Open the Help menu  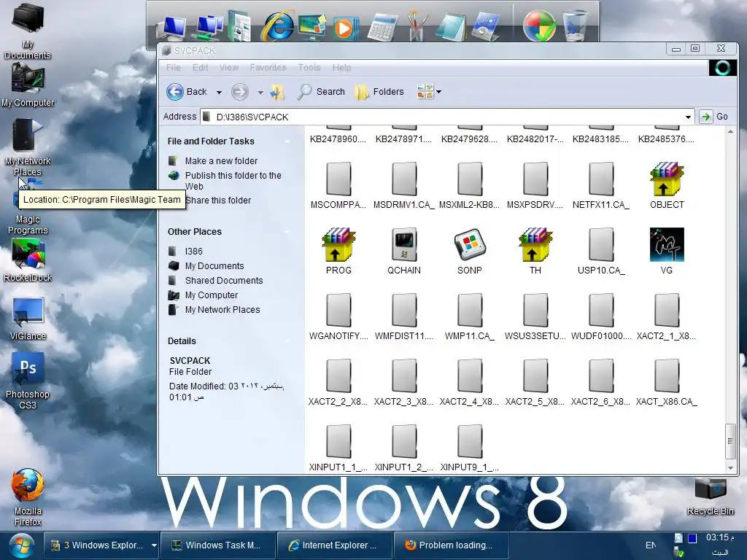point(341,68)
